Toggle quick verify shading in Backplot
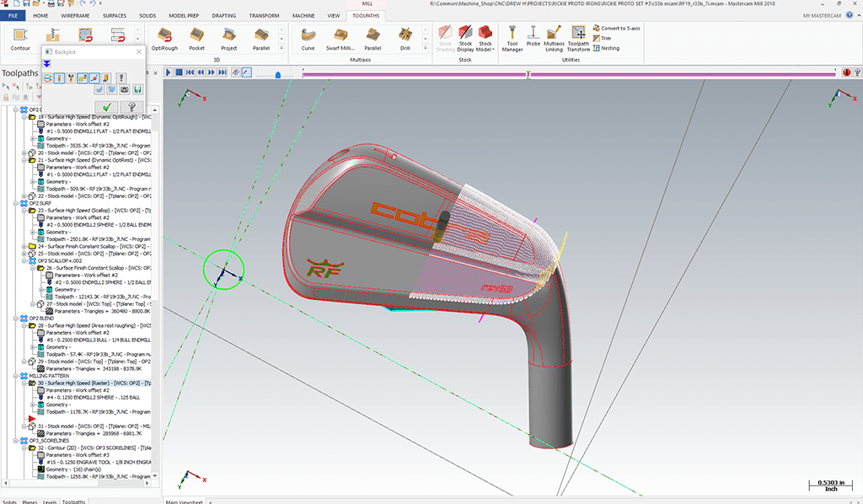This screenshot has width=863, height=504. tap(105, 78)
